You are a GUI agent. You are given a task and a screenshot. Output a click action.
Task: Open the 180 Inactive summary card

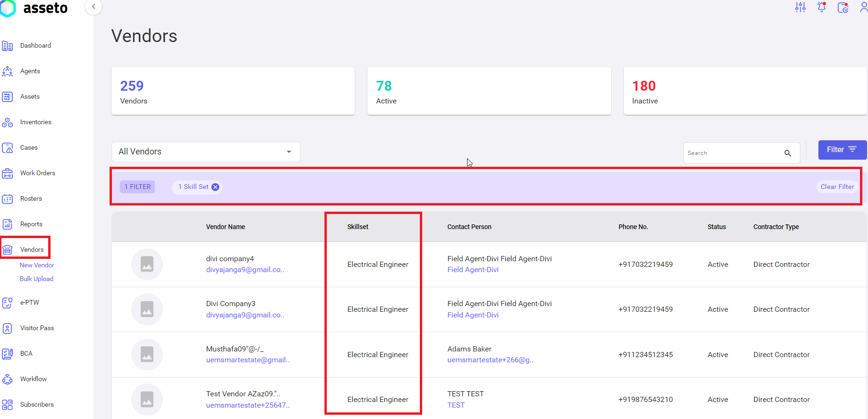point(745,91)
